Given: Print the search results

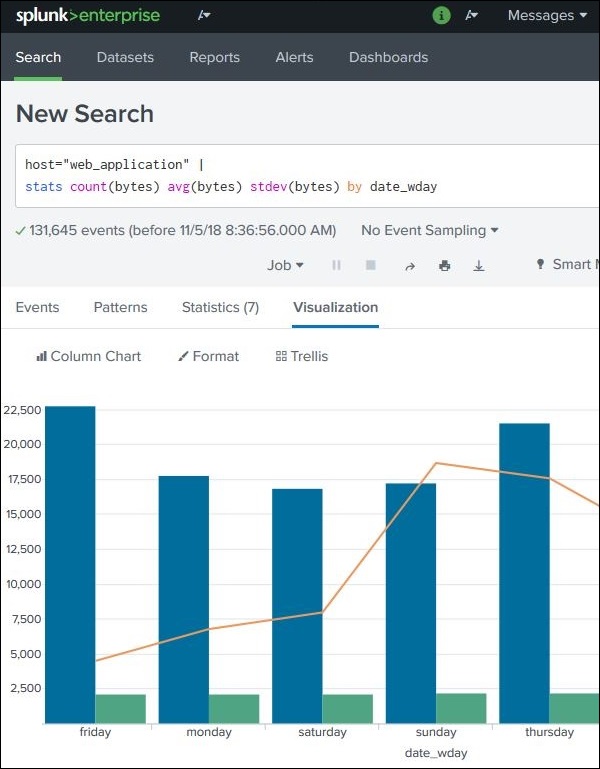Looking at the screenshot, I should [444, 265].
